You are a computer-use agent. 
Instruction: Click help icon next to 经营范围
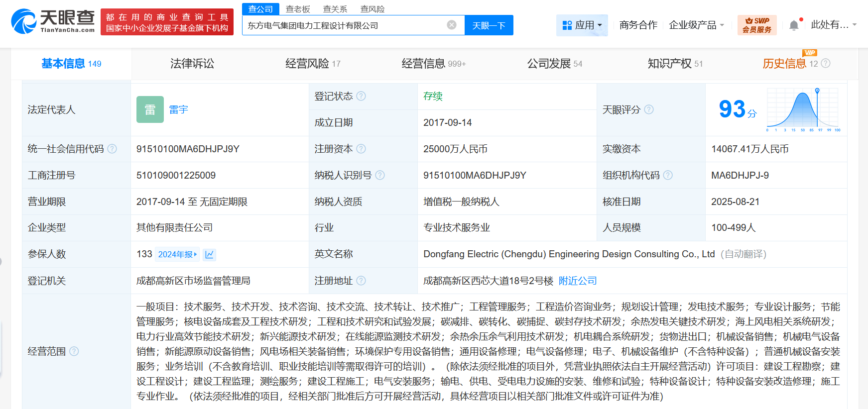[74, 351]
